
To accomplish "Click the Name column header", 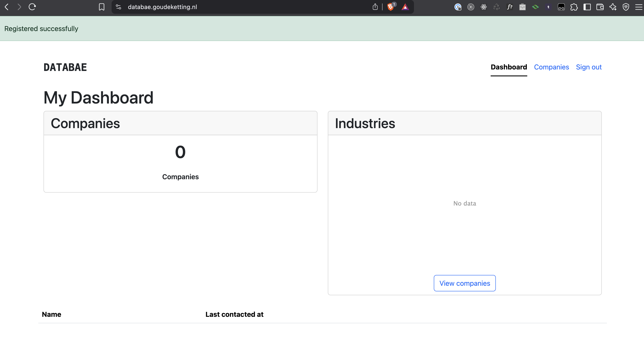I will coord(51,314).
